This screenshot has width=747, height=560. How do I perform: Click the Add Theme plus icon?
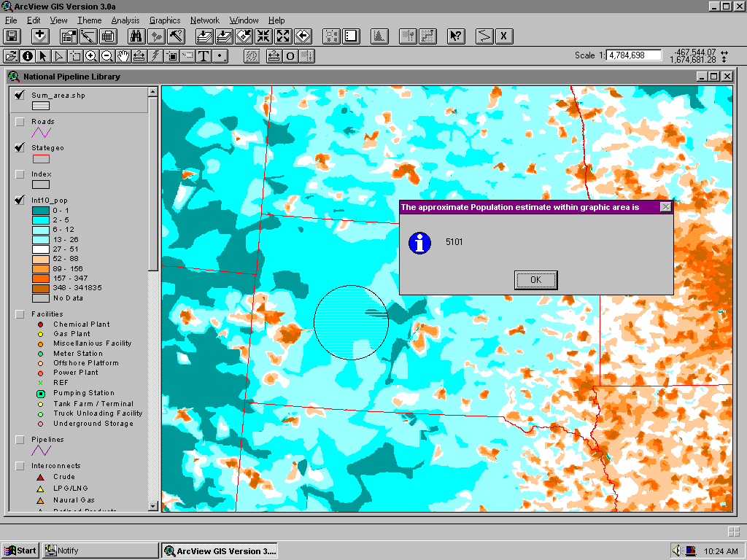point(40,36)
